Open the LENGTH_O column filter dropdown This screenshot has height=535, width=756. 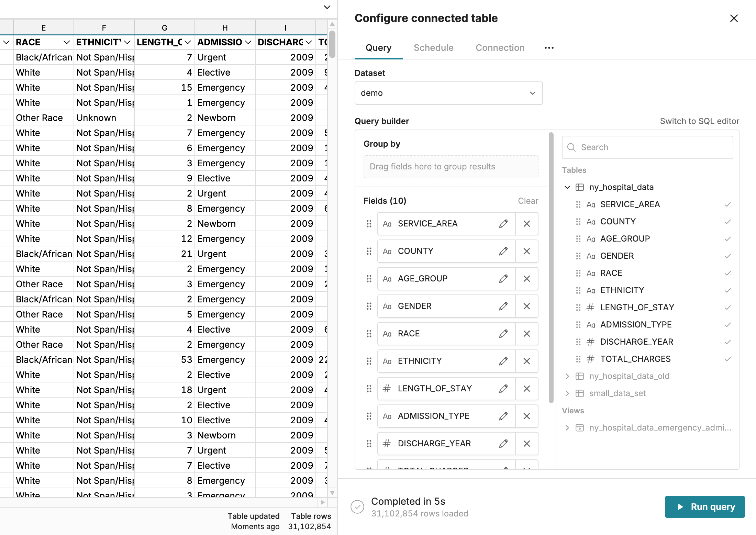pos(188,42)
